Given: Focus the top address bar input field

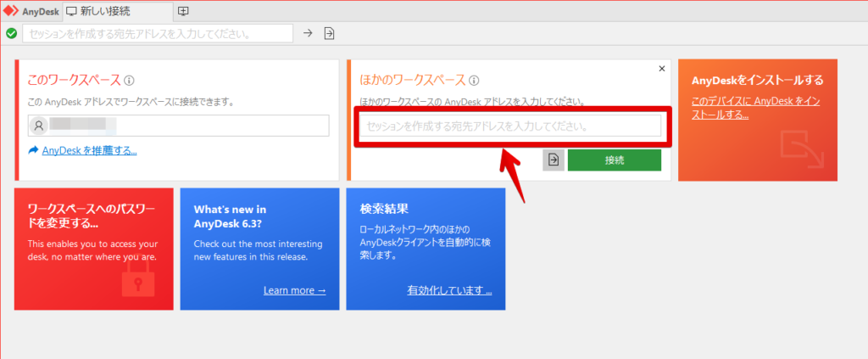Looking at the screenshot, I should click(158, 33).
